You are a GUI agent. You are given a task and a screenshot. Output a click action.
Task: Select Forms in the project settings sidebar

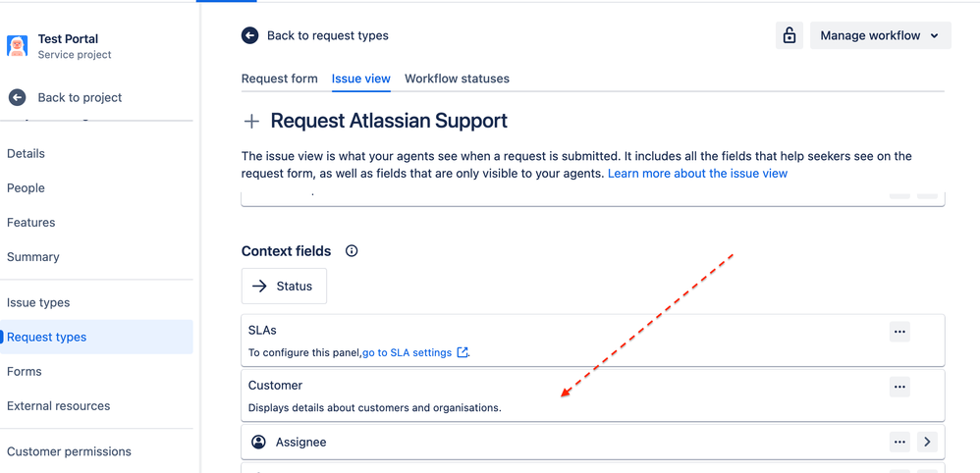24,371
